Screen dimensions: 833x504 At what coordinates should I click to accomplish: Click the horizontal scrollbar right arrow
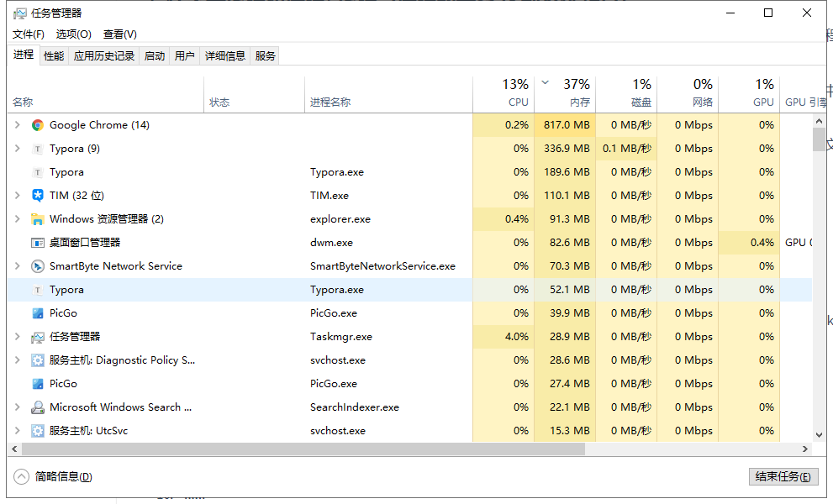pyautogui.click(x=805, y=449)
